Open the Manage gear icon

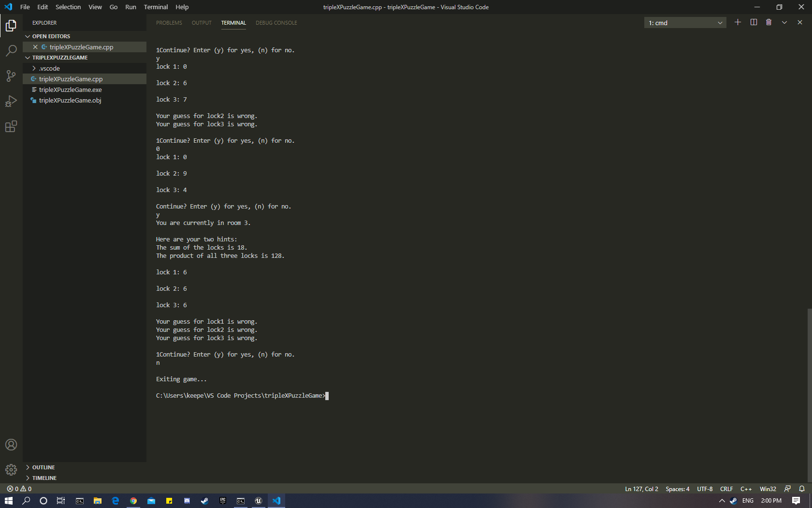click(11, 470)
